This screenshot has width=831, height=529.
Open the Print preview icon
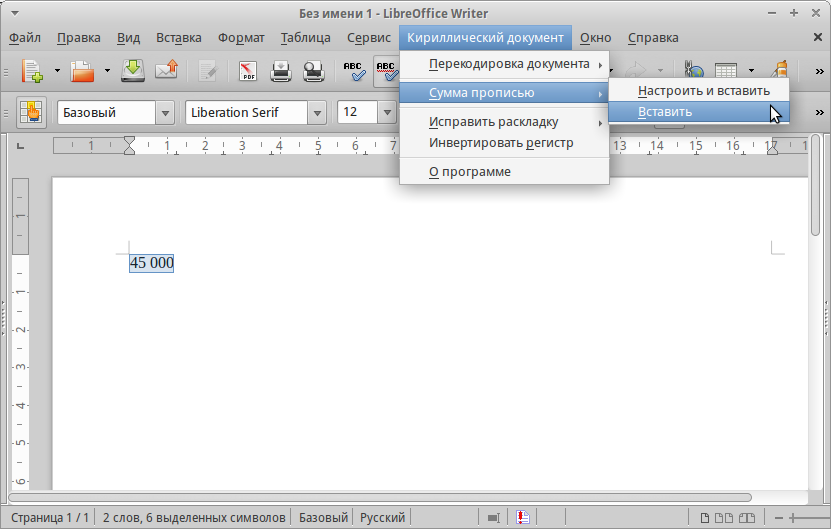click(x=314, y=71)
